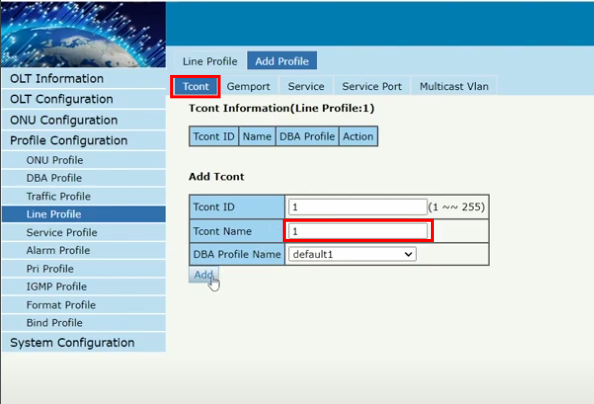This screenshot has width=594, height=404.
Task: Collapse the Profile Configuration section
Action: click(84, 140)
